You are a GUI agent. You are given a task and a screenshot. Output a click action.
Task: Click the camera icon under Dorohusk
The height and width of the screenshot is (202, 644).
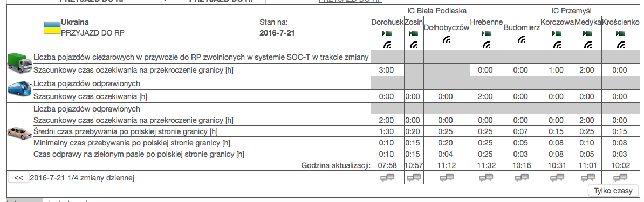(387, 33)
